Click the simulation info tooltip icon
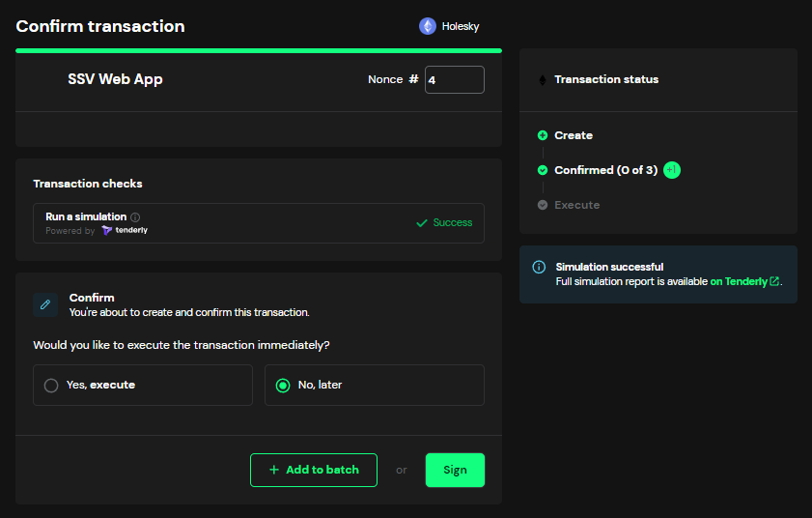Viewport: 812px width, 518px height. coord(135,217)
